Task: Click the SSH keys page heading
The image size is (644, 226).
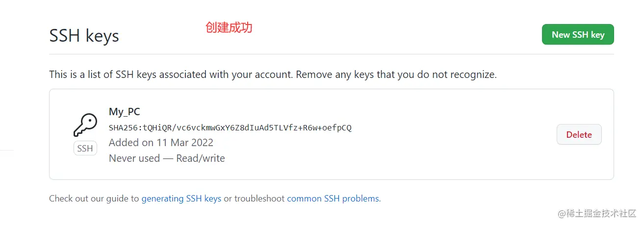Action: 84,36
